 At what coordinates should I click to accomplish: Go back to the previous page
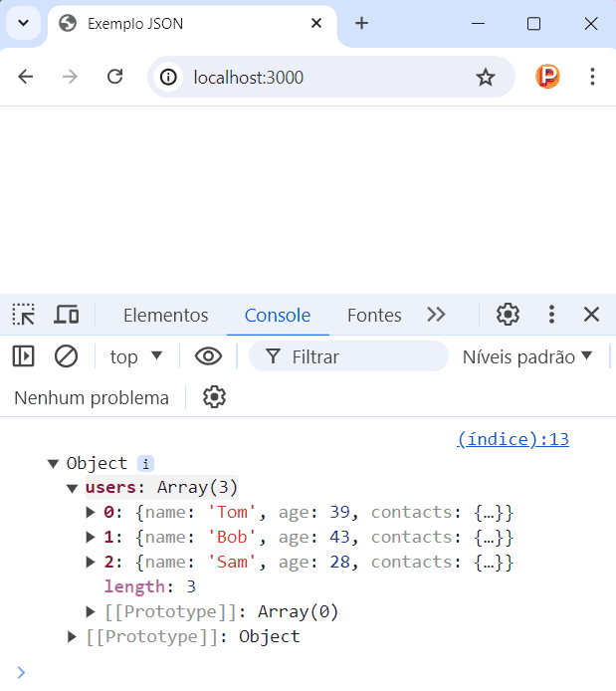[x=26, y=77]
